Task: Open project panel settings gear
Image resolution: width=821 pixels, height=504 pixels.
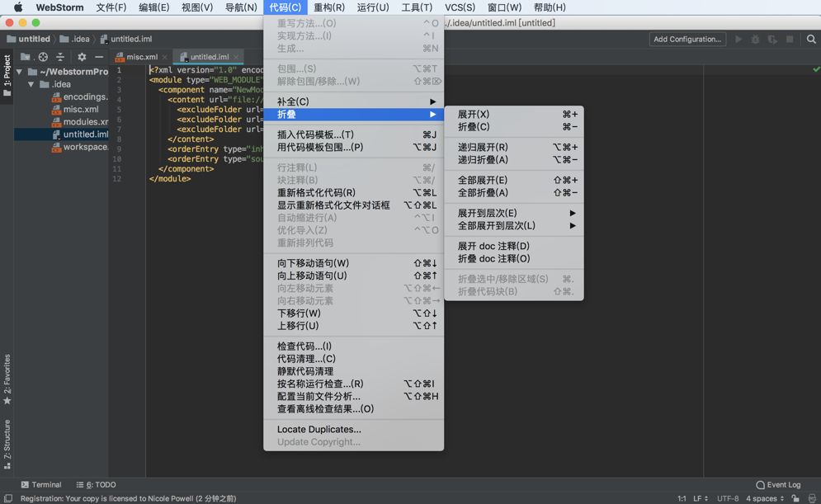Action: 82,57
